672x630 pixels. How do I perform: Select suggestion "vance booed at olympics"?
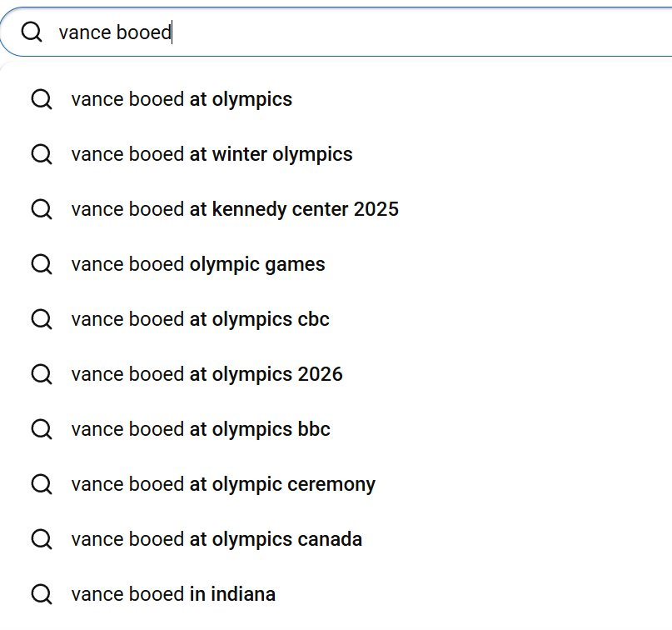182,100
